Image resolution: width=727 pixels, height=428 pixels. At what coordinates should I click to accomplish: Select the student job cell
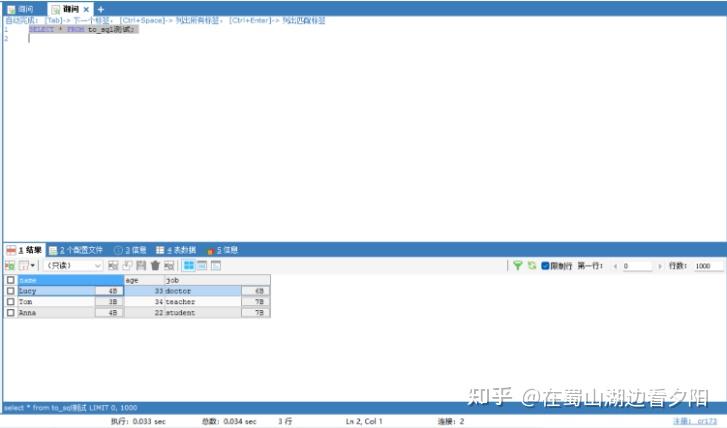click(203, 313)
